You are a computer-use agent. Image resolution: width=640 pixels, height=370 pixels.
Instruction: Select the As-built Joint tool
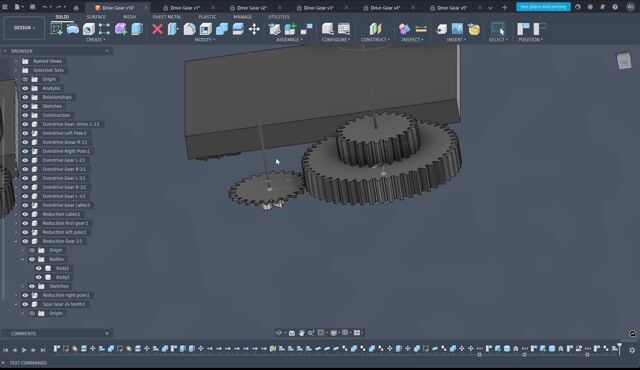point(307,29)
